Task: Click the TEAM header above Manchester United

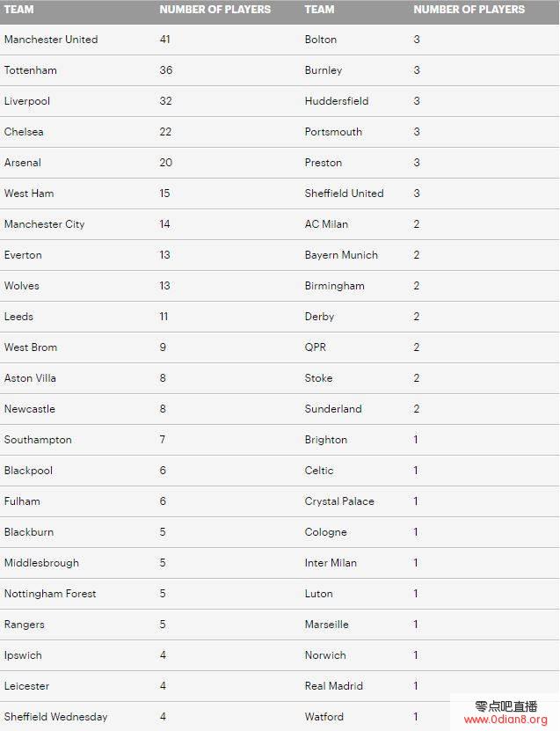Action: [18, 10]
